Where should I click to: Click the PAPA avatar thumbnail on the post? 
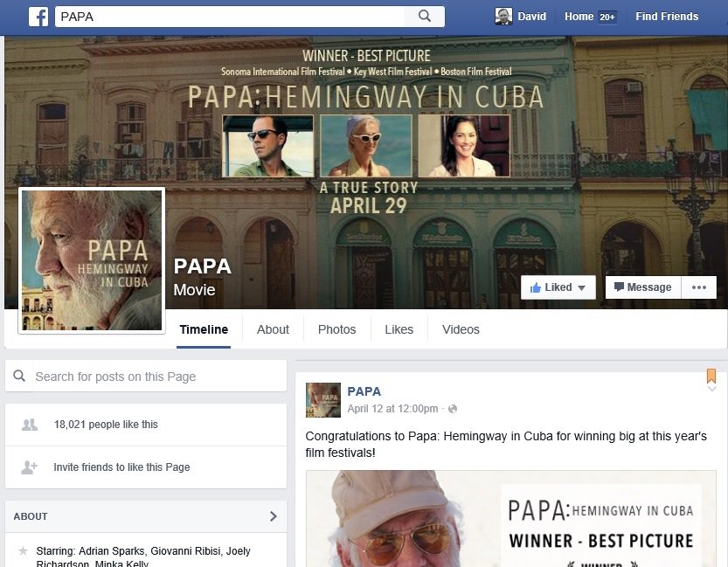(x=323, y=400)
